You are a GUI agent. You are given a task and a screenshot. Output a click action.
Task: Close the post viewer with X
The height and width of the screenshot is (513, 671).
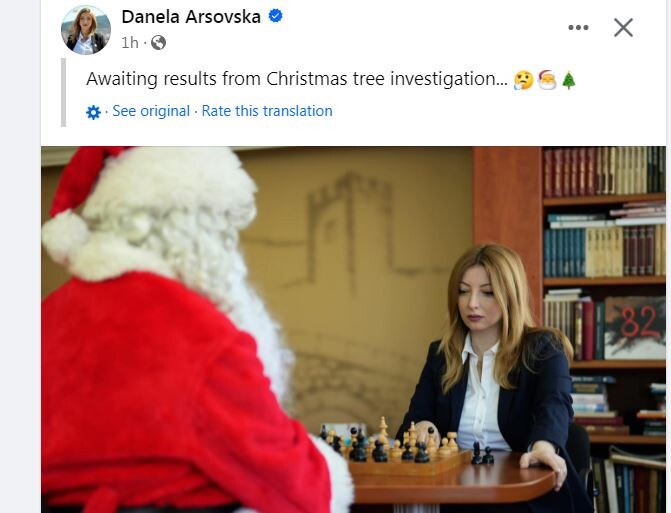point(623,28)
